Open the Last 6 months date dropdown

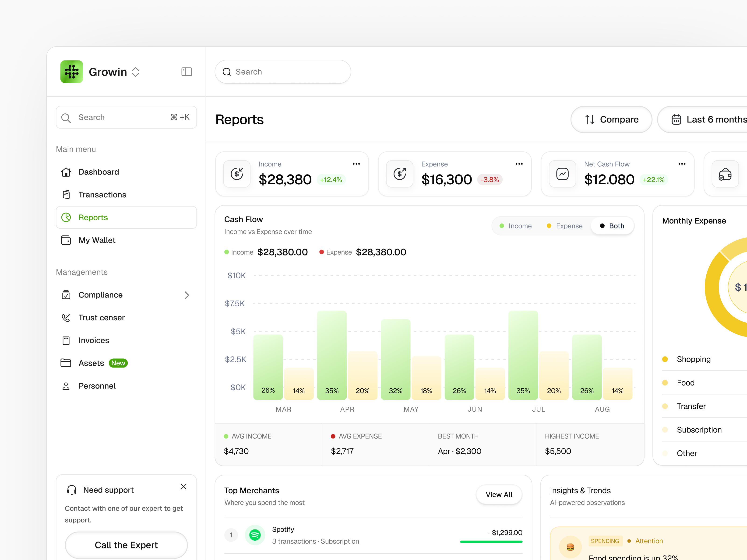702,119
